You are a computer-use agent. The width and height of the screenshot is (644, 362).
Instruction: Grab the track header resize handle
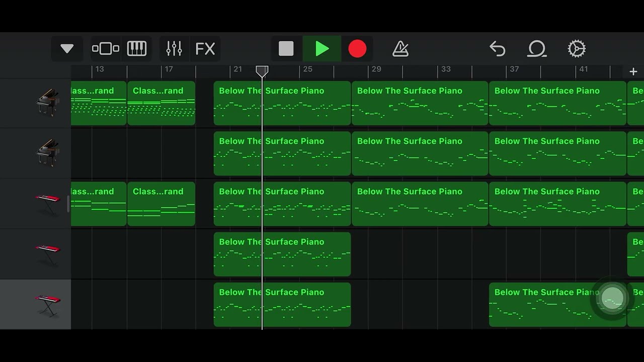pos(68,204)
